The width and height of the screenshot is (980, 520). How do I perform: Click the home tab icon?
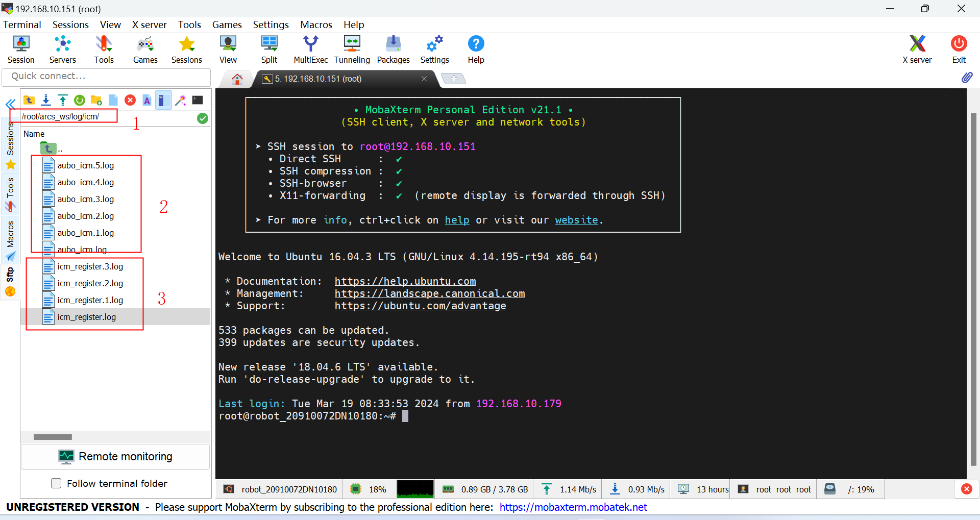pyautogui.click(x=237, y=79)
